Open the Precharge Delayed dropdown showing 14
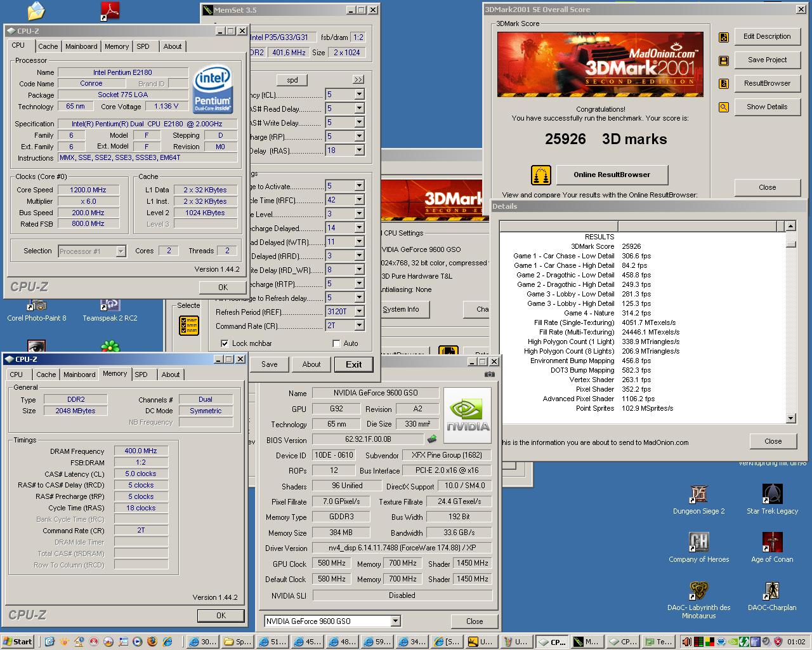 coord(359,228)
